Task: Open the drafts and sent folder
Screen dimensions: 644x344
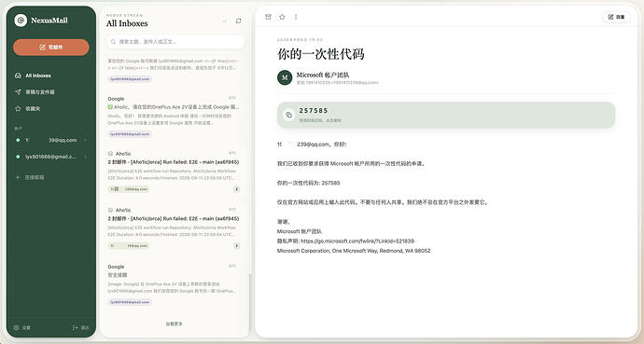Action: [x=51, y=92]
